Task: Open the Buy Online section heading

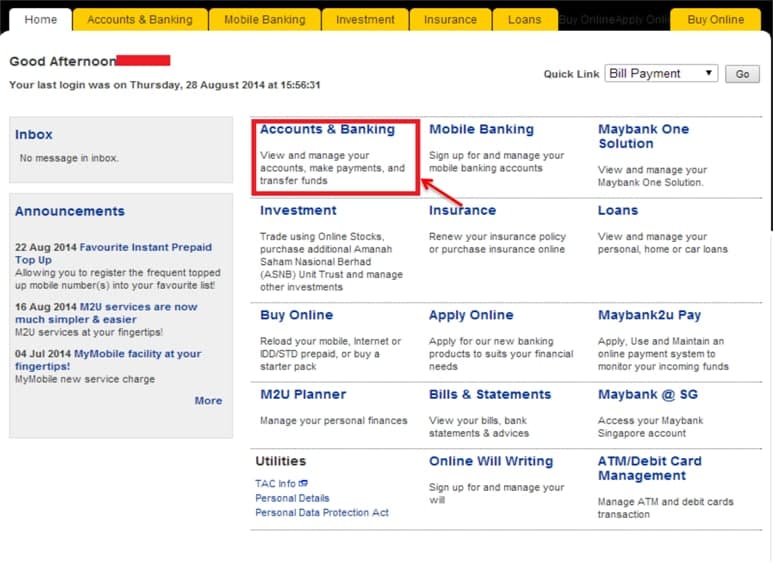Action: 297,315
